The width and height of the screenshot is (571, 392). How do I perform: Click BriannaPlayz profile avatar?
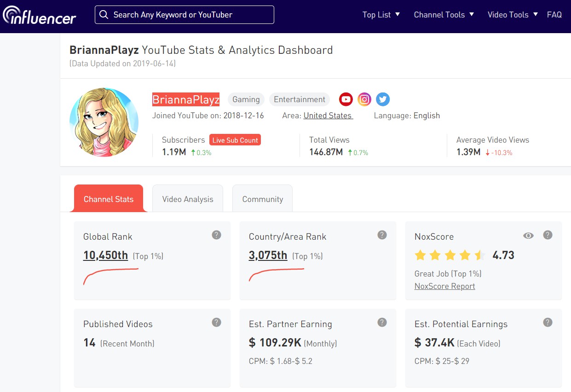point(104,122)
